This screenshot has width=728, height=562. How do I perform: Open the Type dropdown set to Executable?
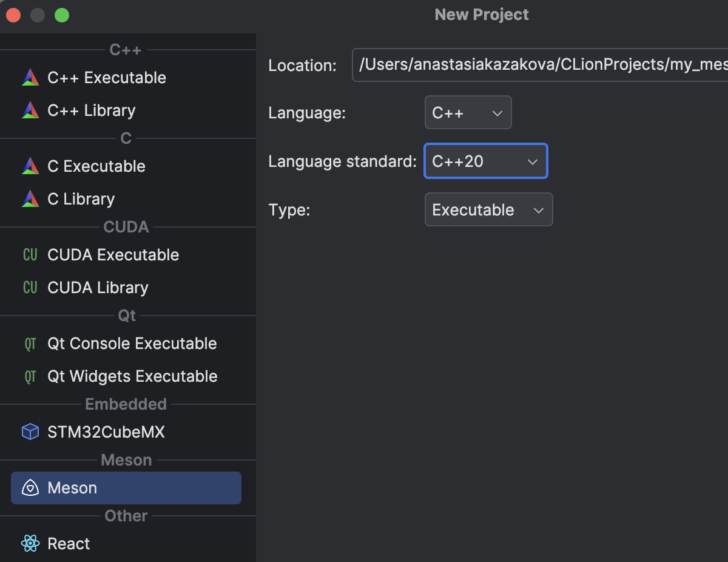[488, 210]
